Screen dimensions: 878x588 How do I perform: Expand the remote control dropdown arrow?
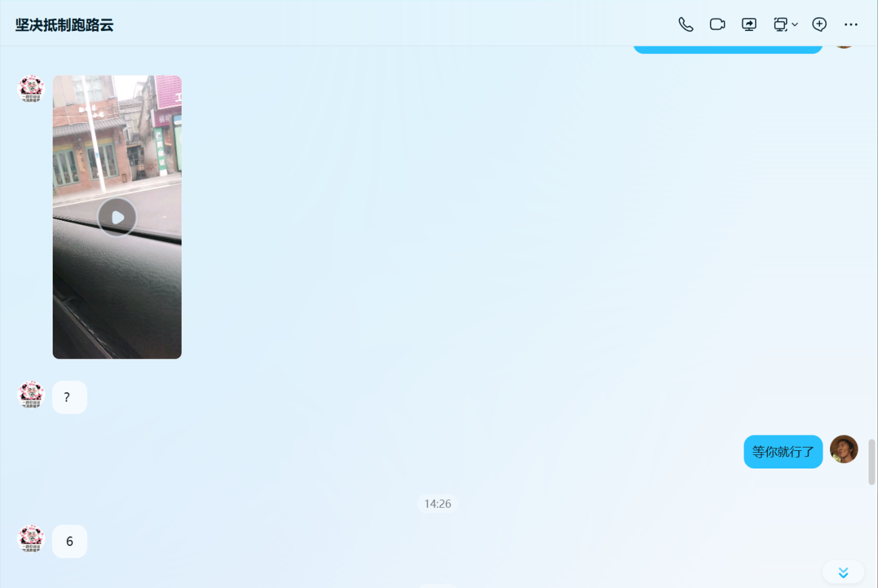coord(795,25)
